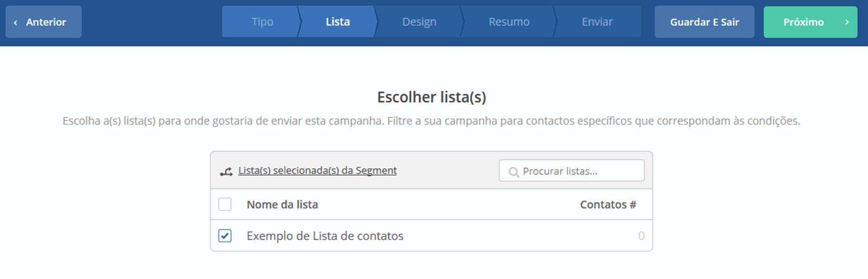Click the Nome da lista column header

click(282, 204)
